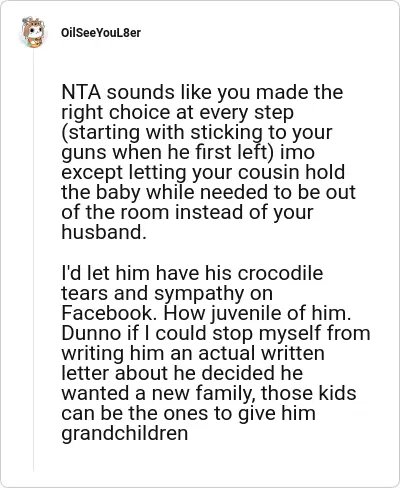This screenshot has width=400, height=488.
Task: Click the word 'Facebook' in the comment
Action: [x=107, y=313]
